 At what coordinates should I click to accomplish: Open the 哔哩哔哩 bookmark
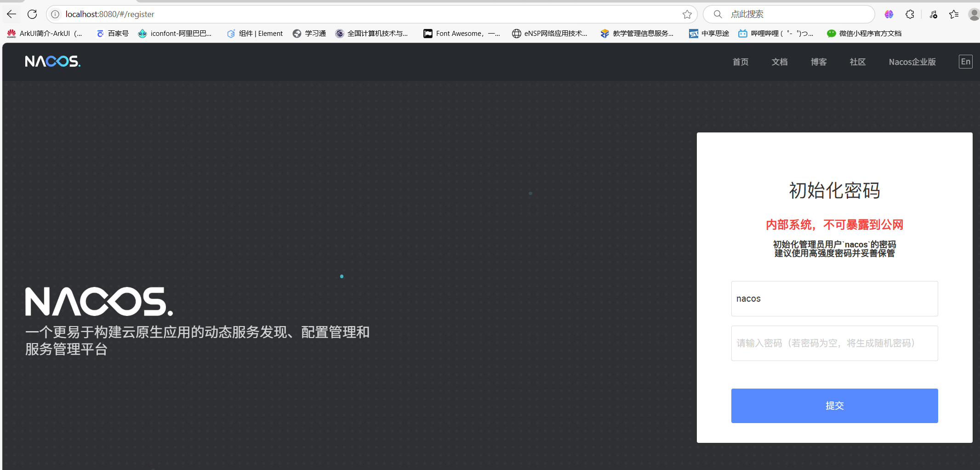(x=776, y=33)
